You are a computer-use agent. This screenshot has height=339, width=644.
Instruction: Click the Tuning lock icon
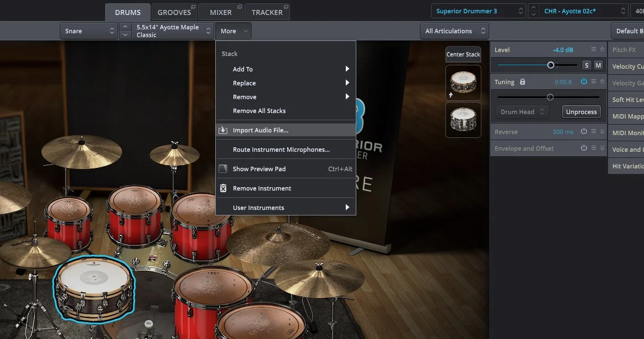[522, 82]
